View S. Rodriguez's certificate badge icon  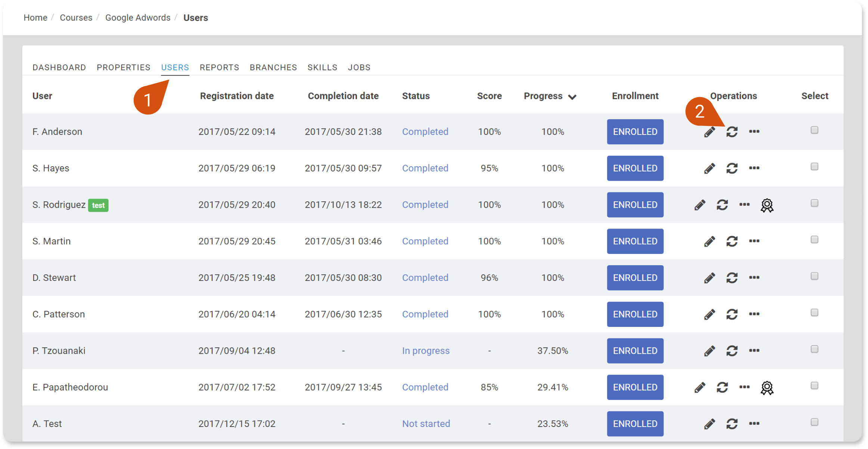[767, 205]
